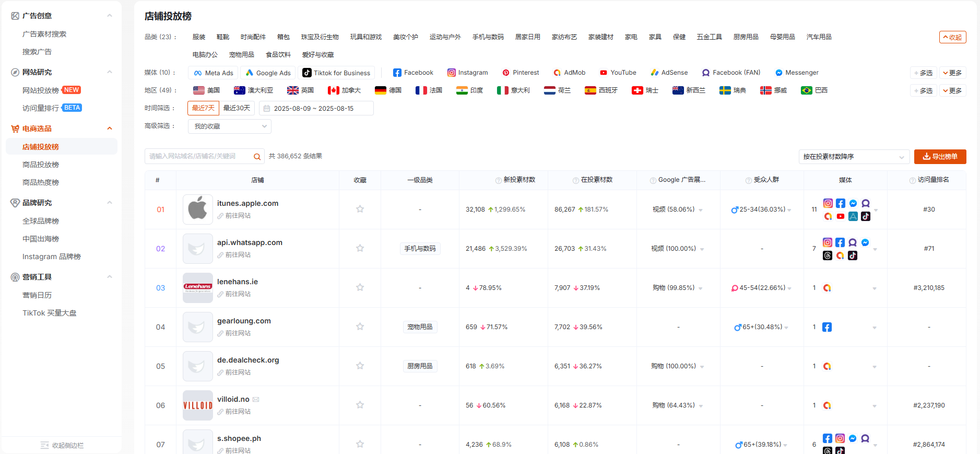Select the 宠物用品 category filter

pos(242,55)
